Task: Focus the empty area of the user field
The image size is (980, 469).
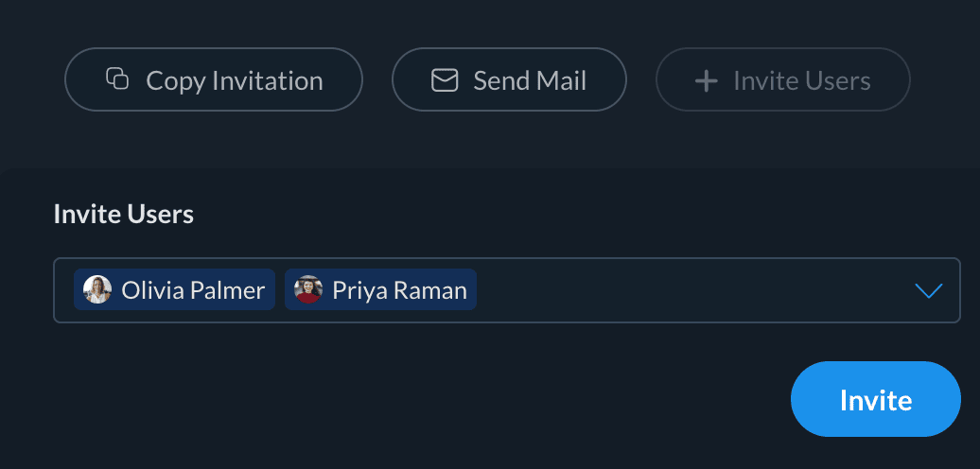Action: [691, 290]
